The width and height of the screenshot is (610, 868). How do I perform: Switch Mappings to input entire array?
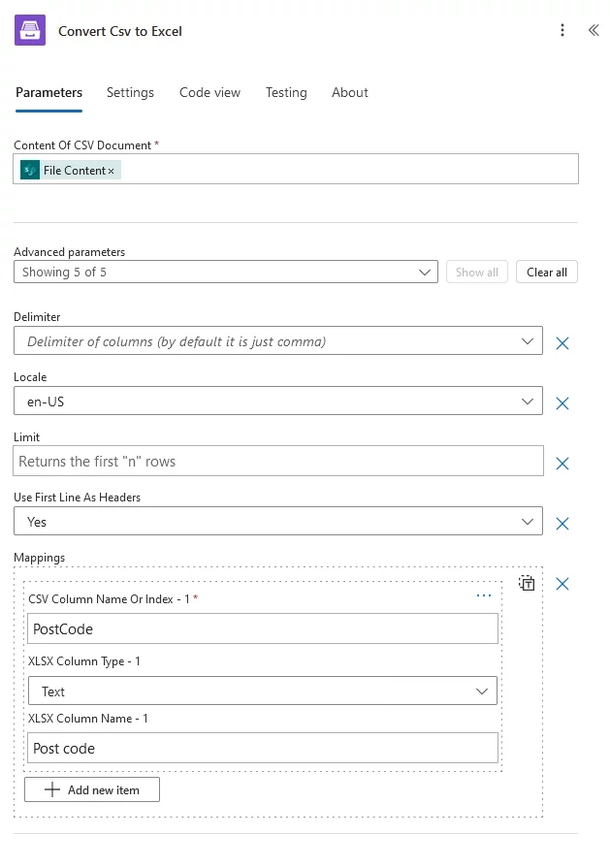tap(527, 583)
